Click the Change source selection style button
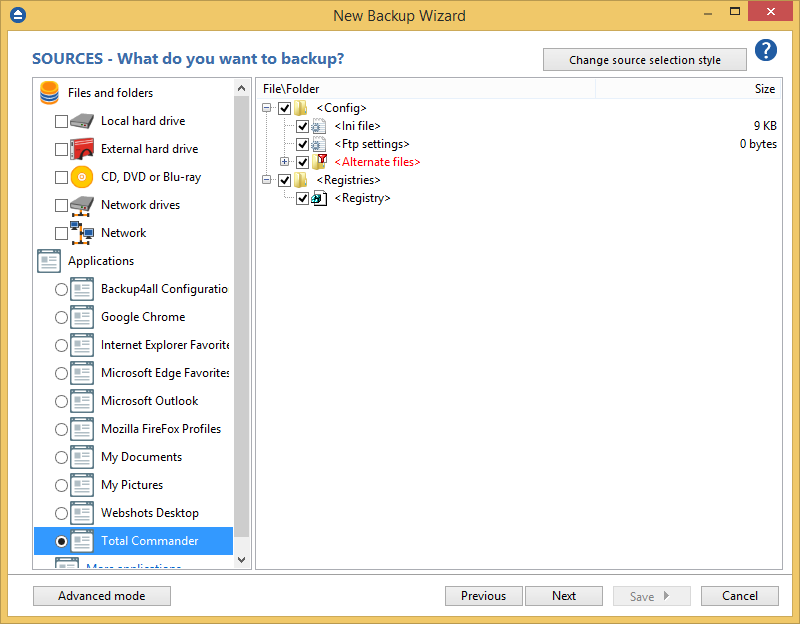The image size is (800, 624). (645, 60)
